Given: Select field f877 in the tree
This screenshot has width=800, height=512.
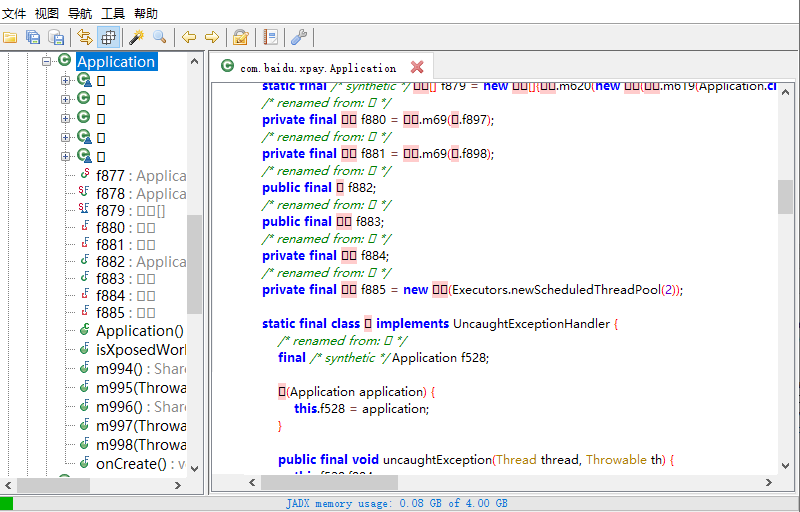Looking at the screenshot, I should pyautogui.click(x=141, y=175).
